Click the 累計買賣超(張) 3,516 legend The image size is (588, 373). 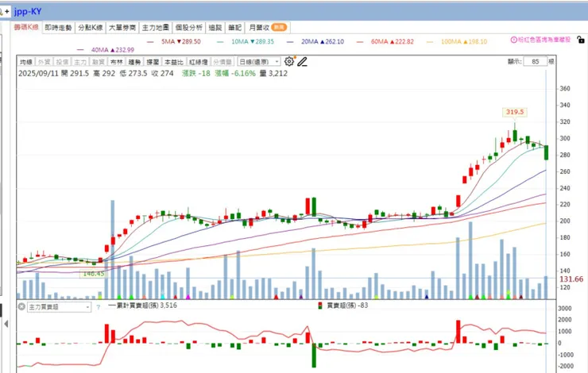tap(142, 306)
